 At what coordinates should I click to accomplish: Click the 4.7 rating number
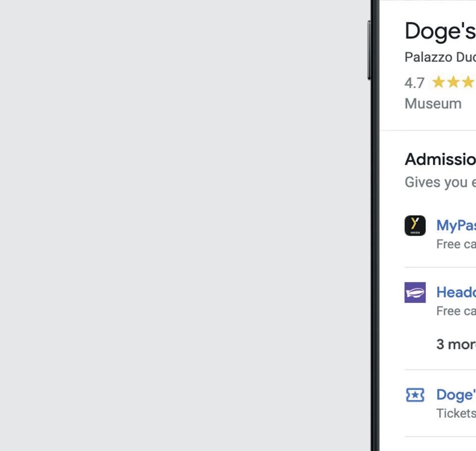(414, 83)
